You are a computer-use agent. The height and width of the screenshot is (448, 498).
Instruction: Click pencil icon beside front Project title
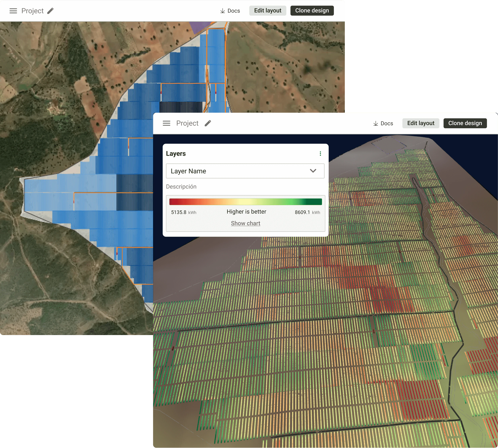[x=208, y=123]
